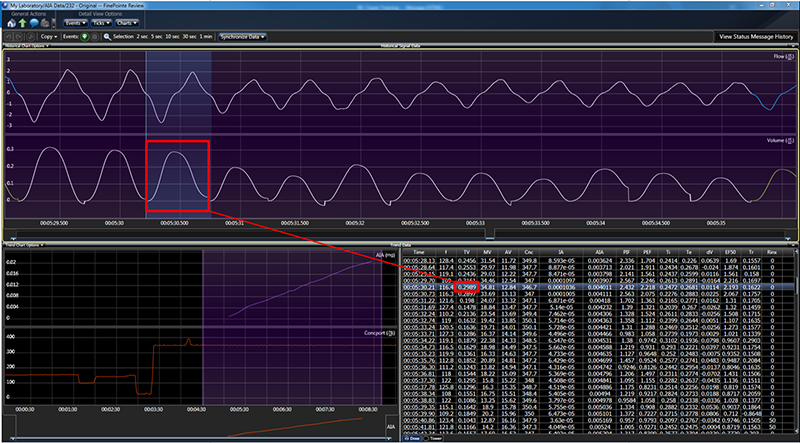Select table row 00:05:32.24
800x443 pixels.
click(x=597, y=314)
